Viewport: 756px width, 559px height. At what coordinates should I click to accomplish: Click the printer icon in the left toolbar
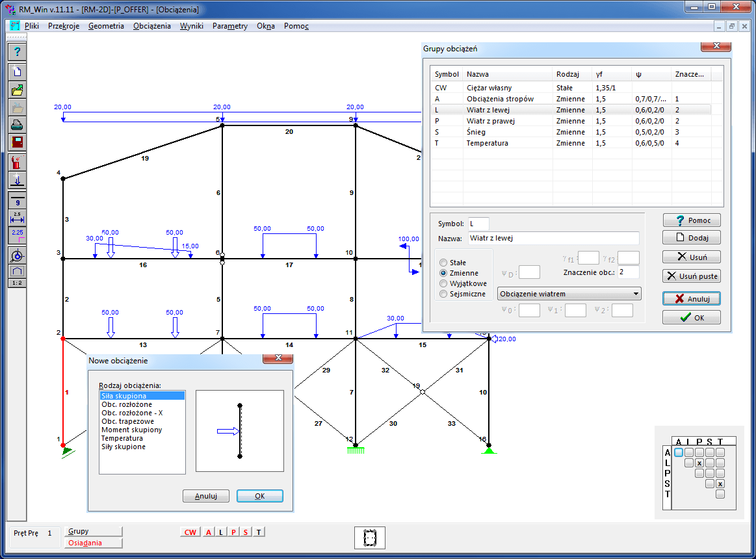pos(18,125)
